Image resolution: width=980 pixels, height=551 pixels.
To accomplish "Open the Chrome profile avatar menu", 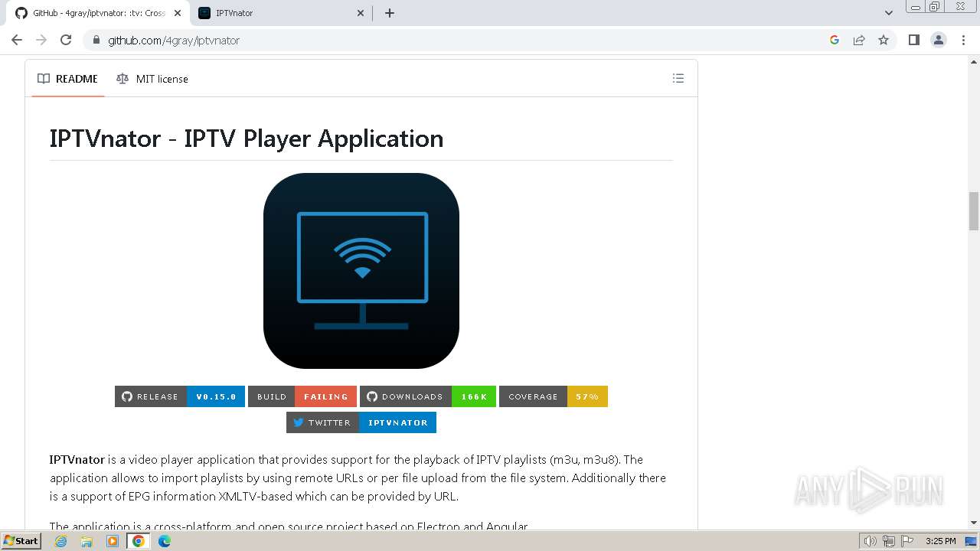I will (x=939, y=40).
